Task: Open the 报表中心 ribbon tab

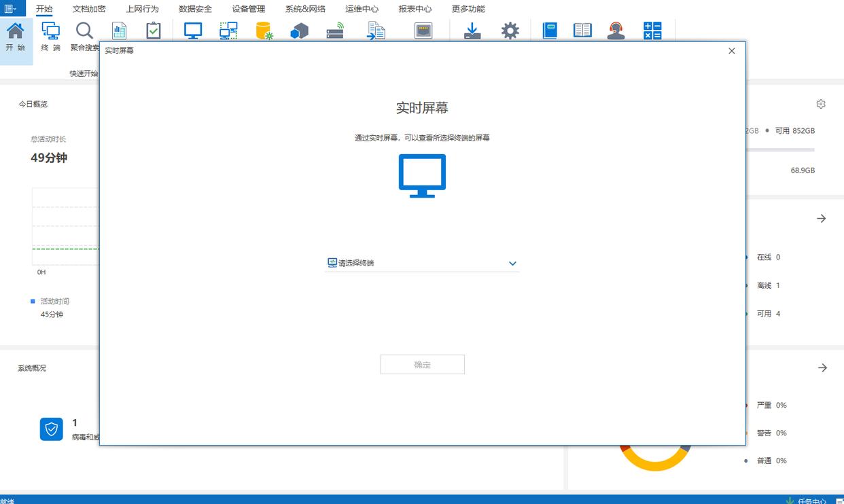Action: point(415,9)
